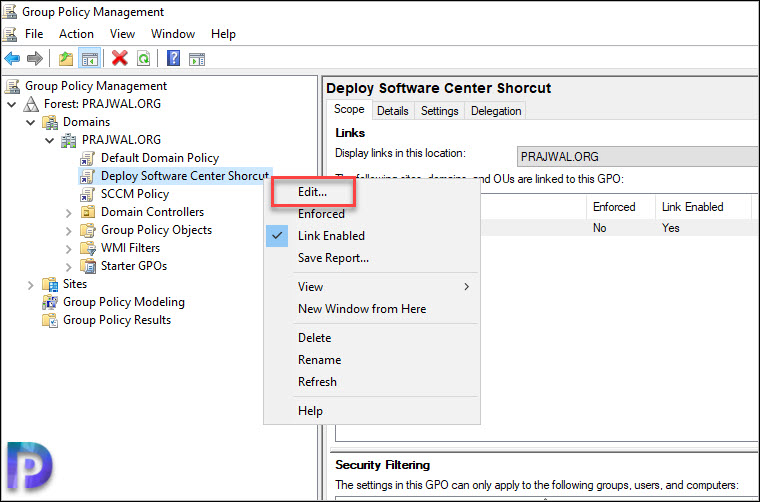Click the Group Policy Results icon
The height and width of the screenshot is (502, 760).
(50, 320)
